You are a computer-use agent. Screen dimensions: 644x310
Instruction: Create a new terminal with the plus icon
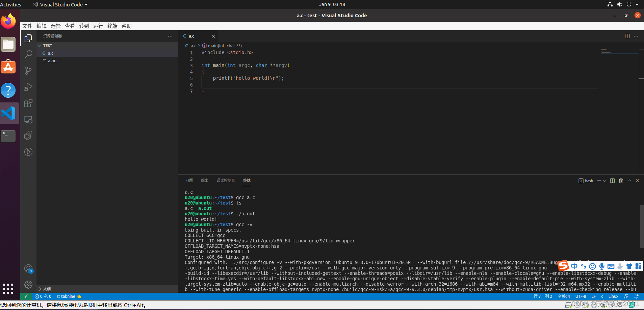coord(598,181)
